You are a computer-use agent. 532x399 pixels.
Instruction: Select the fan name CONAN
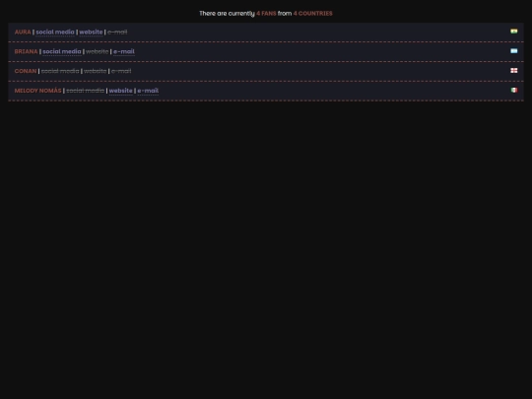click(26, 71)
